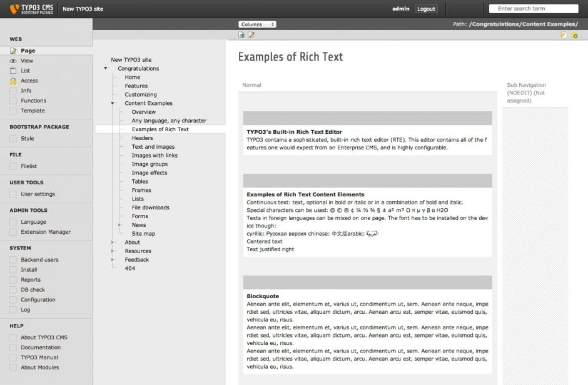This screenshot has width=588, height=385.
Task: Open TYPO3 Manual help link
Action: tap(39, 357)
